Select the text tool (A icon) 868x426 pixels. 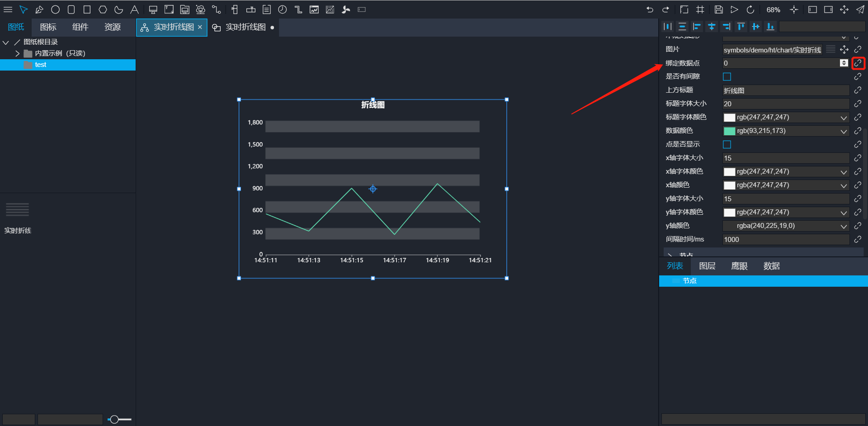tap(134, 9)
